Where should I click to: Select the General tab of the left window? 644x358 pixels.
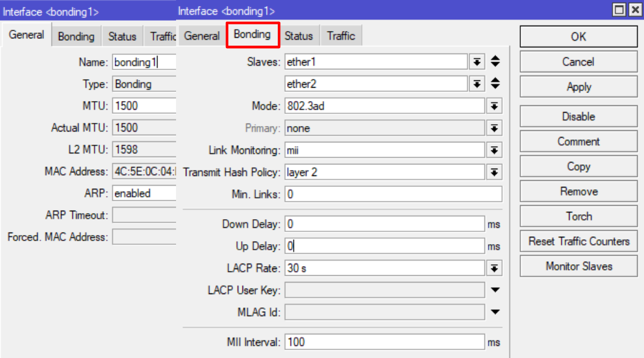tap(26, 35)
